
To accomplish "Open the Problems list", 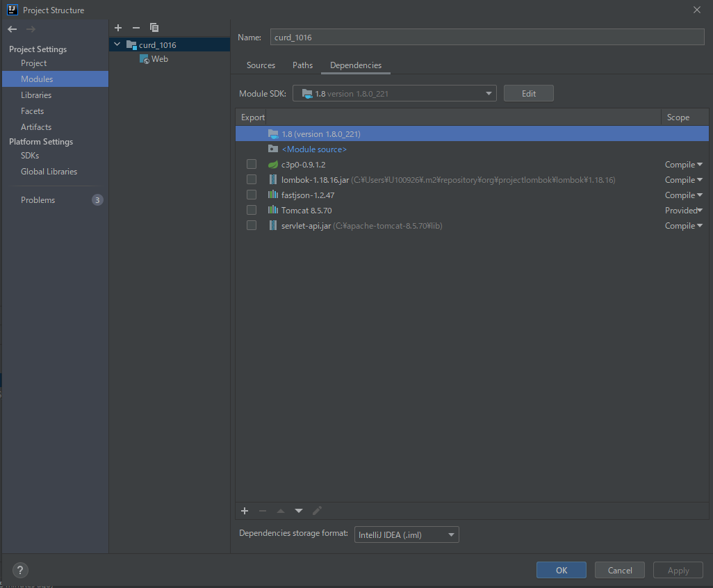I will pyautogui.click(x=38, y=200).
